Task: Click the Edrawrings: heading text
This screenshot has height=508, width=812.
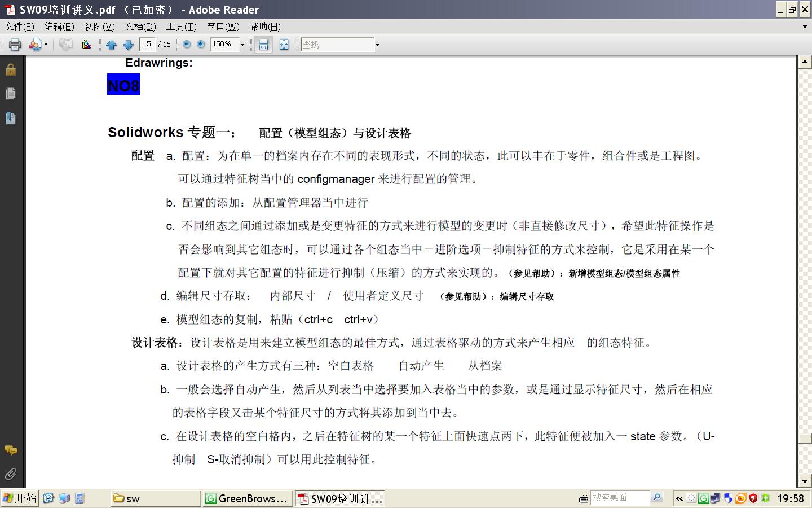Action: [159, 63]
